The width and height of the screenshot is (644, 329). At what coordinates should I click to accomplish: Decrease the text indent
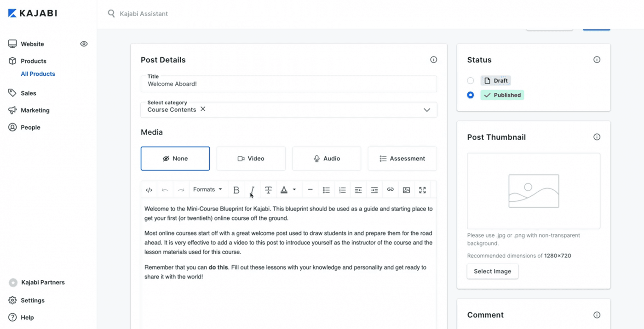click(358, 190)
